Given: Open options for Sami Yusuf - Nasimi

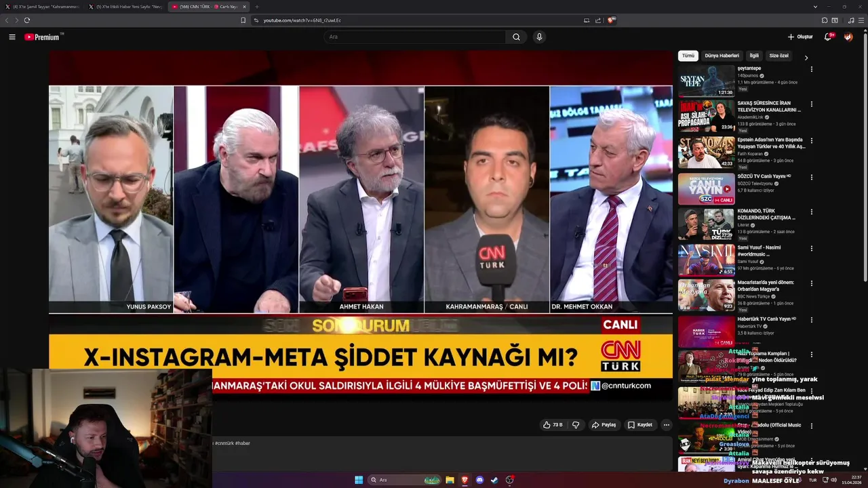Looking at the screenshot, I should tap(811, 248).
